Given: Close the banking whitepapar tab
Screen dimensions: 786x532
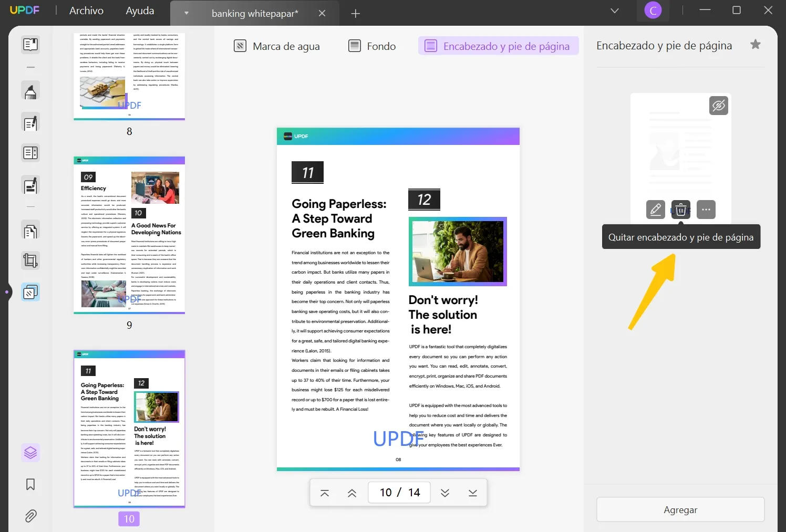Looking at the screenshot, I should (x=322, y=13).
